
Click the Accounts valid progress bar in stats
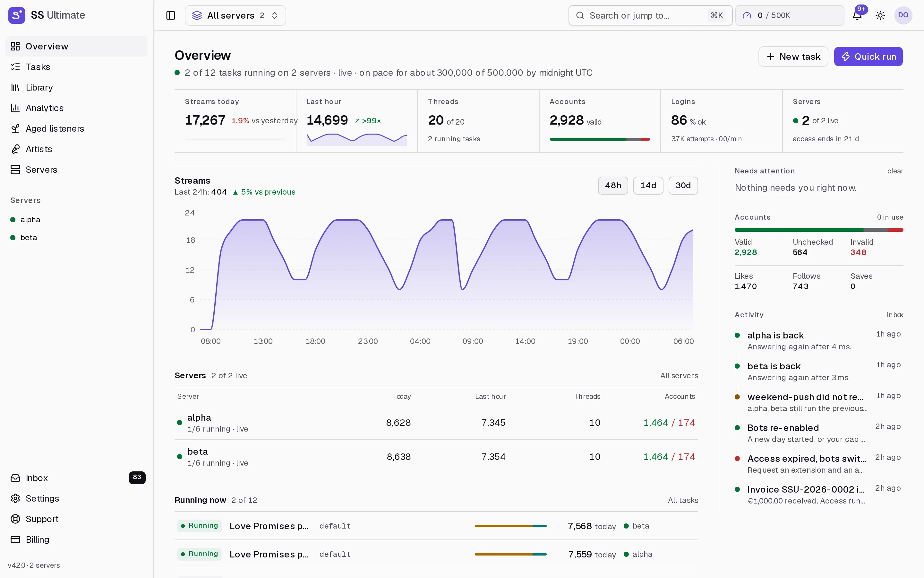coord(599,140)
